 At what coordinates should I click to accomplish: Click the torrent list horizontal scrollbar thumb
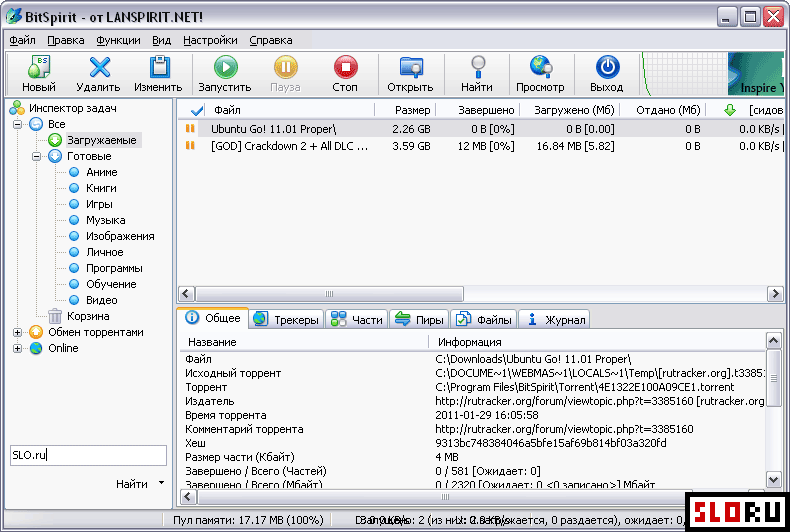click(x=329, y=294)
